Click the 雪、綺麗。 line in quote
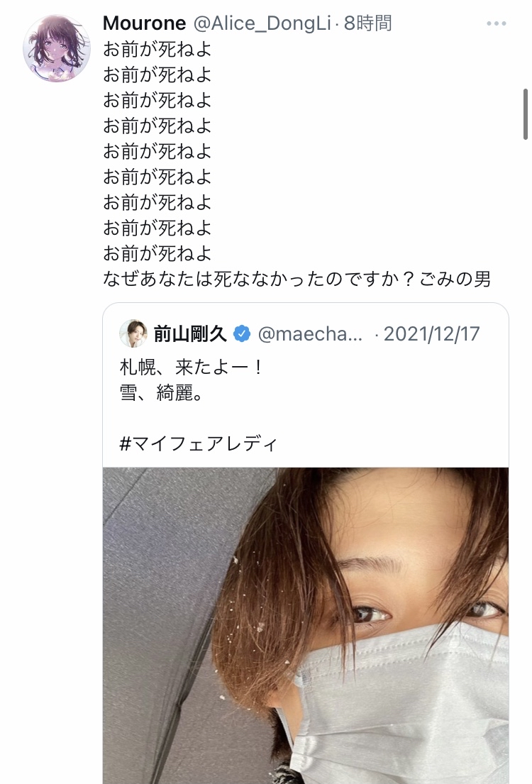 pyautogui.click(x=162, y=392)
